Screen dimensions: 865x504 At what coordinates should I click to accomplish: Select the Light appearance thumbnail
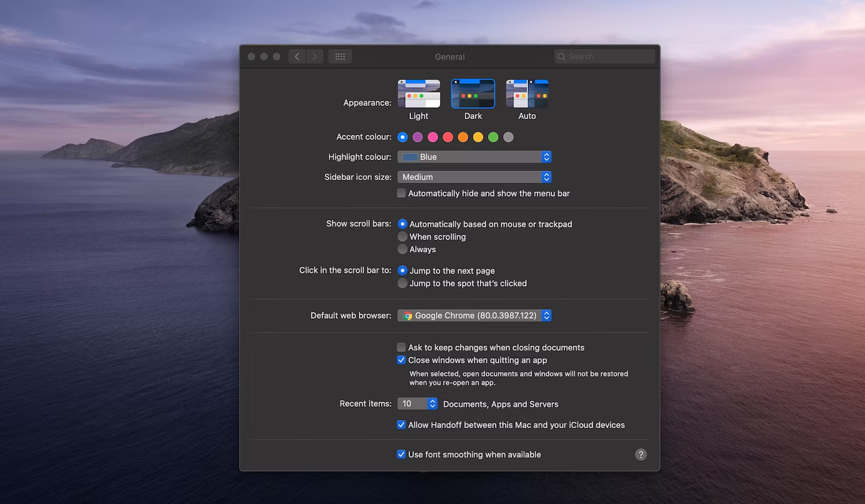pyautogui.click(x=419, y=93)
